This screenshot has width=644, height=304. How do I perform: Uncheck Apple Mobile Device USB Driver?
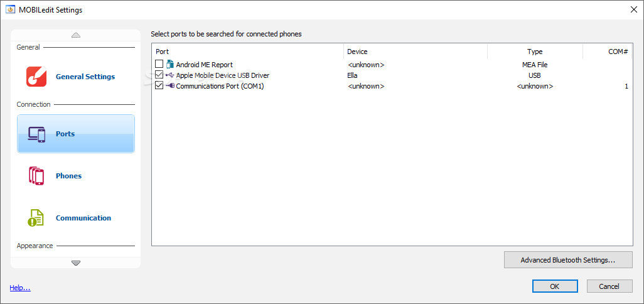(x=159, y=75)
